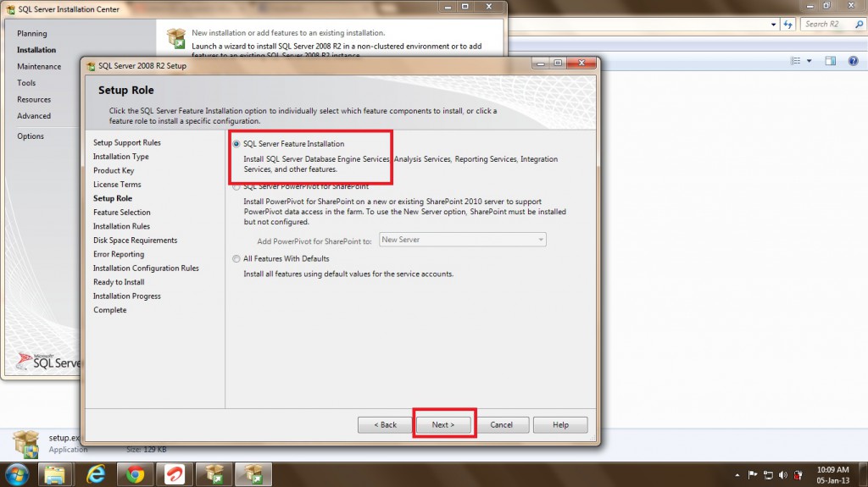Screen dimensions: 868x487
Task: Open the Maintenance section in Installation Center
Action: click(x=39, y=66)
